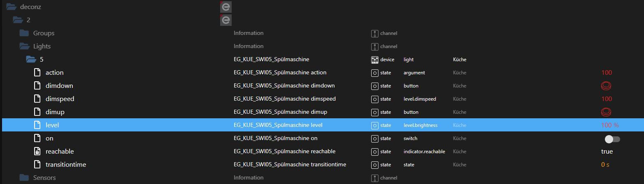Click the channel icon in the Sensors row

click(374, 178)
